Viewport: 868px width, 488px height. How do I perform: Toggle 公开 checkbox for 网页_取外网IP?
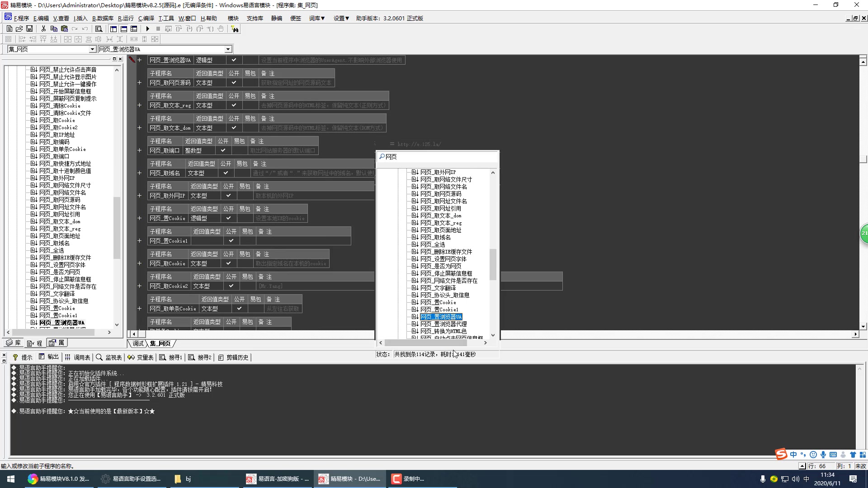228,196
